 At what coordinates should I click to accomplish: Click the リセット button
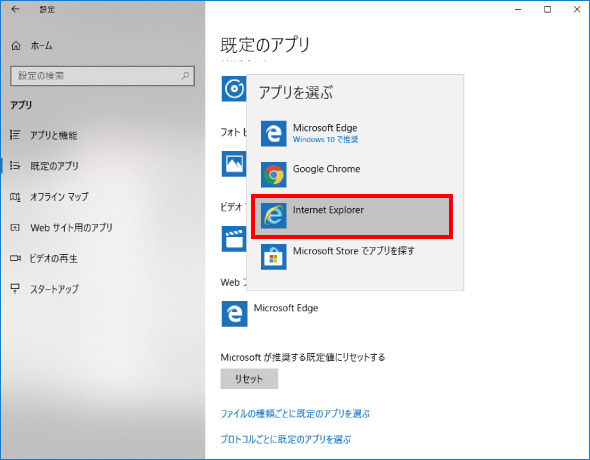click(249, 378)
